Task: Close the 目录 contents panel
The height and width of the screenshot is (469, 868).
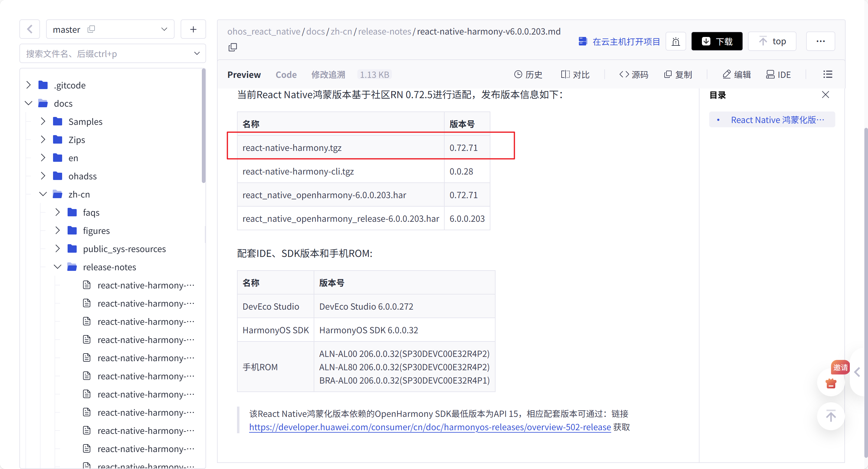Action: point(825,95)
